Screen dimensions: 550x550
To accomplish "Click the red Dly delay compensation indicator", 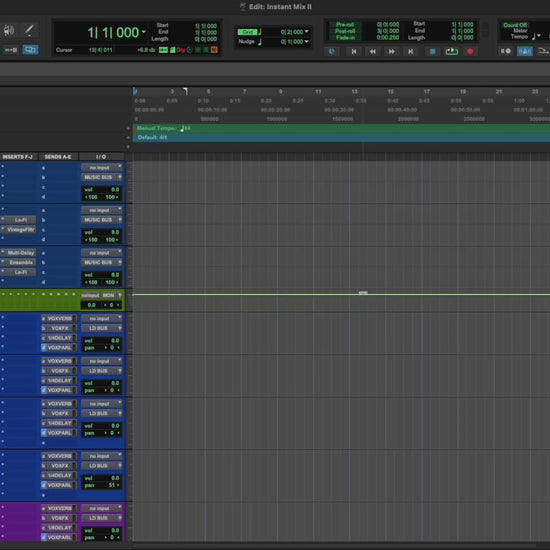I will coord(181,50).
